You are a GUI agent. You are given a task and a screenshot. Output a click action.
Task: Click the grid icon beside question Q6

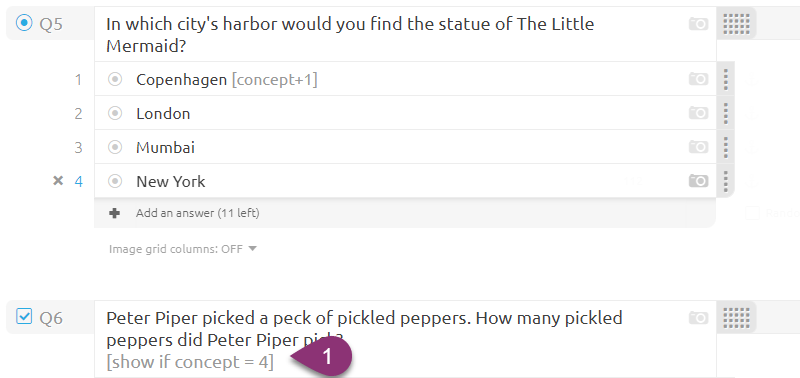(x=736, y=318)
